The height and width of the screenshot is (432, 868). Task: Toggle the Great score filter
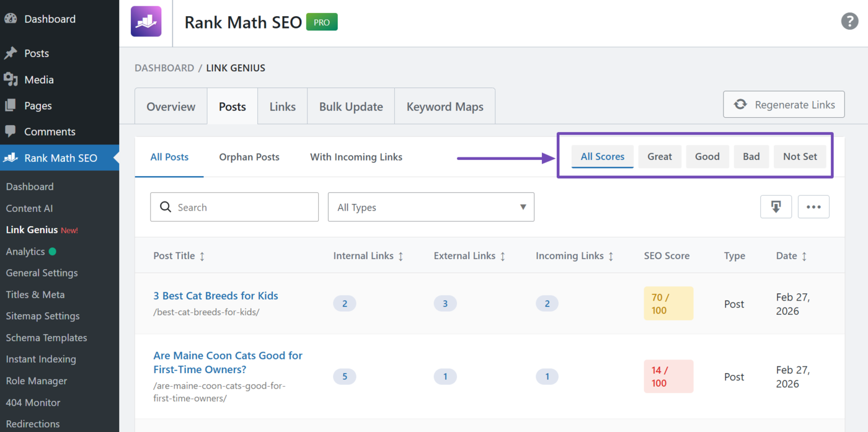[x=660, y=156]
